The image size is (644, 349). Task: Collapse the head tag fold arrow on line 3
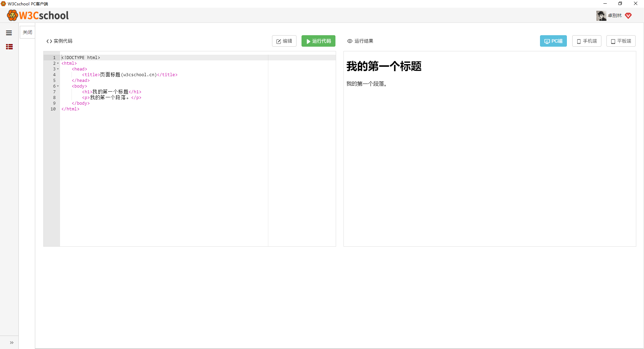[58, 69]
